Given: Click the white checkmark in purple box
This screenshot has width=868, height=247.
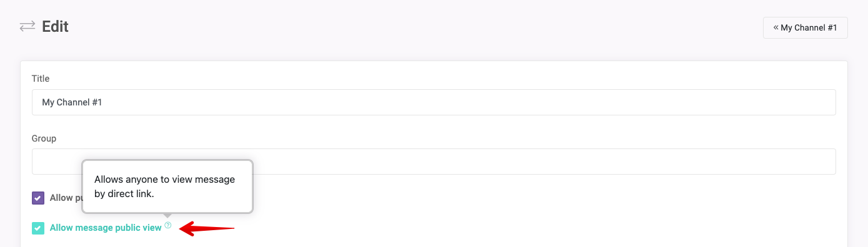Looking at the screenshot, I should pos(38,198).
